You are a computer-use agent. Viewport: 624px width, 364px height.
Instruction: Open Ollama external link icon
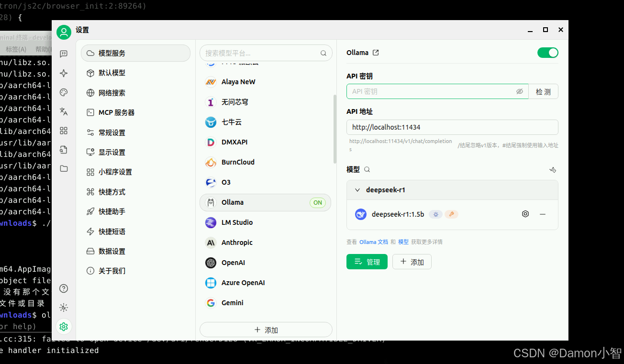pos(376,53)
